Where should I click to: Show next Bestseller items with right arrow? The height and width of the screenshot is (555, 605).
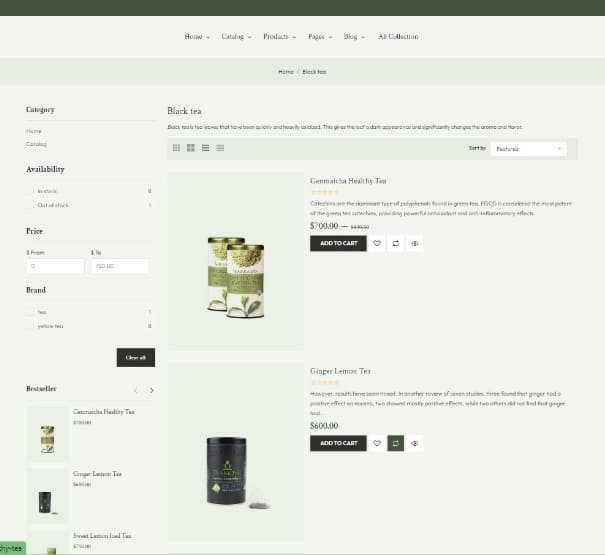point(152,390)
